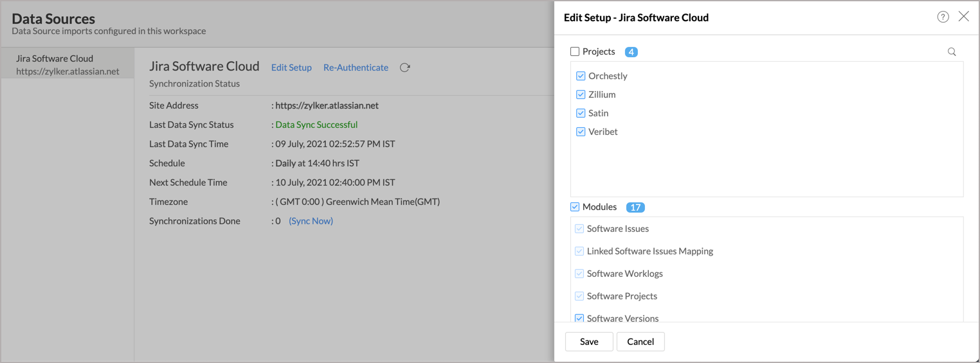
Task: Click the Projects count badge 4
Action: [x=631, y=52]
